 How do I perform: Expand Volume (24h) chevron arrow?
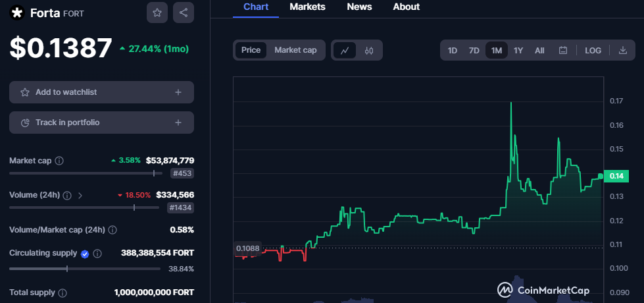click(80, 195)
